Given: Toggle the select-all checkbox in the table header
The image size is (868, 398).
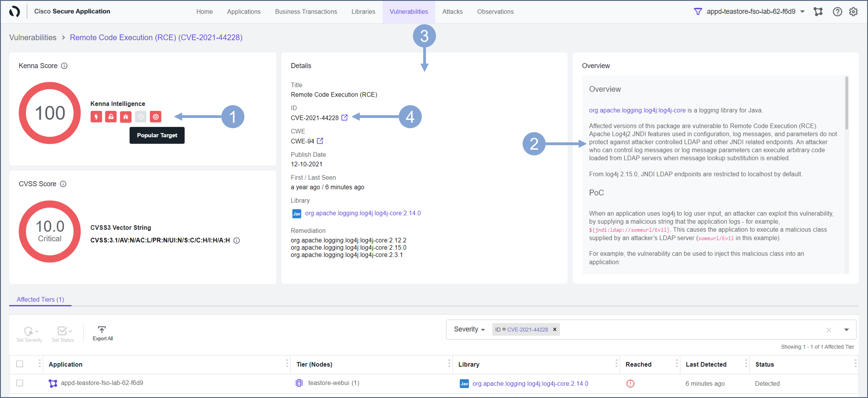Looking at the screenshot, I should pos(20,364).
